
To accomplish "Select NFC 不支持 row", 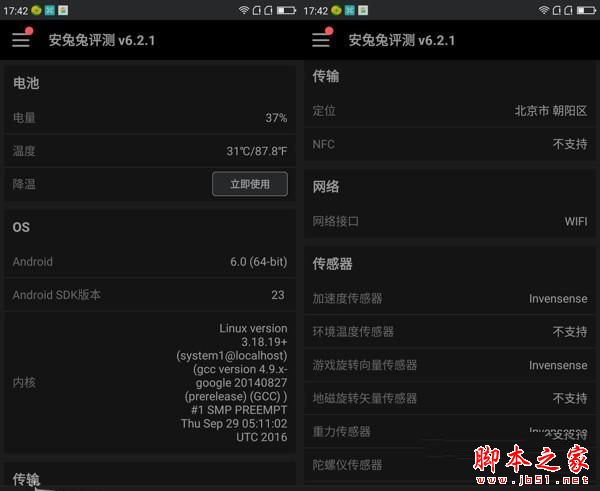I will tap(450, 144).
